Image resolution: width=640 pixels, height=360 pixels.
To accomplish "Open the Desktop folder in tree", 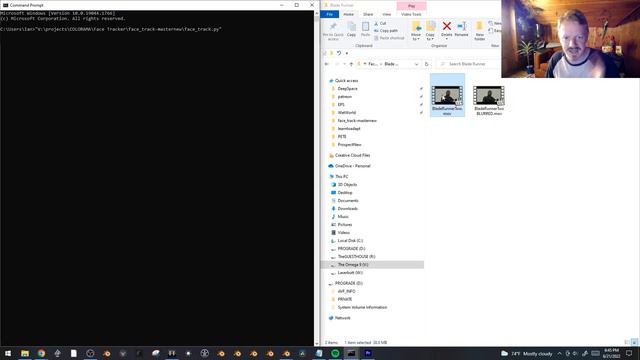I will click(x=344, y=193).
